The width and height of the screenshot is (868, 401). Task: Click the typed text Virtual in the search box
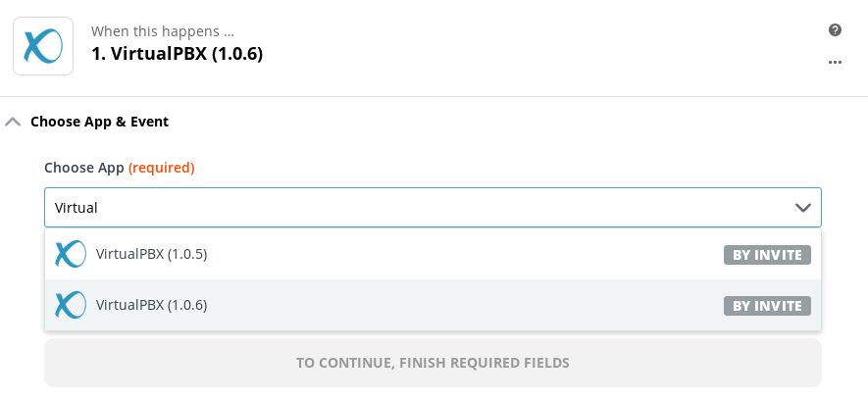coord(77,208)
